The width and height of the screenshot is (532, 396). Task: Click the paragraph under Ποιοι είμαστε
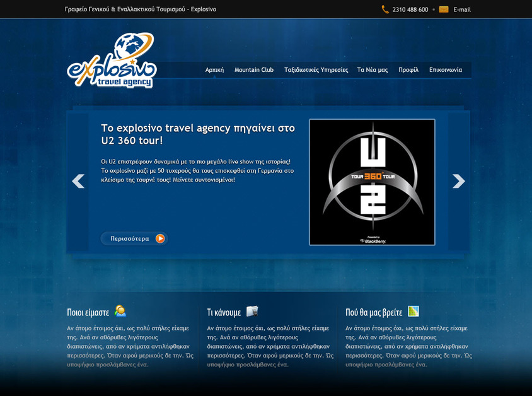[x=130, y=346]
